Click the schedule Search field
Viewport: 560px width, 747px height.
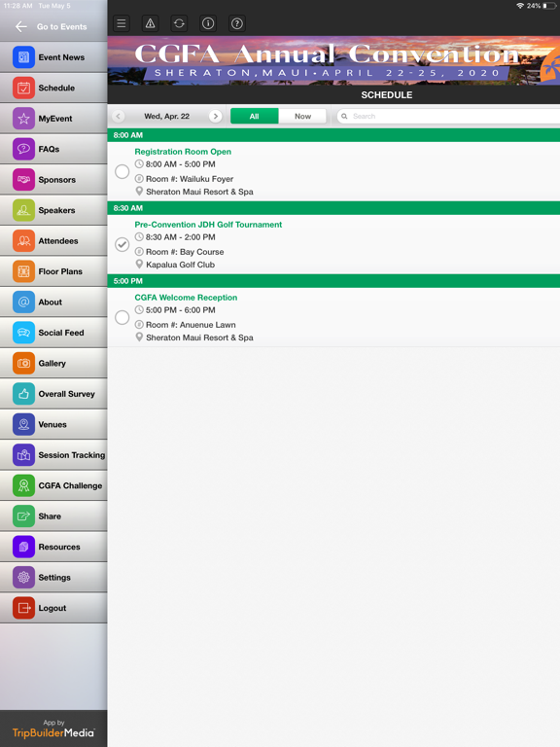pyautogui.click(x=448, y=116)
